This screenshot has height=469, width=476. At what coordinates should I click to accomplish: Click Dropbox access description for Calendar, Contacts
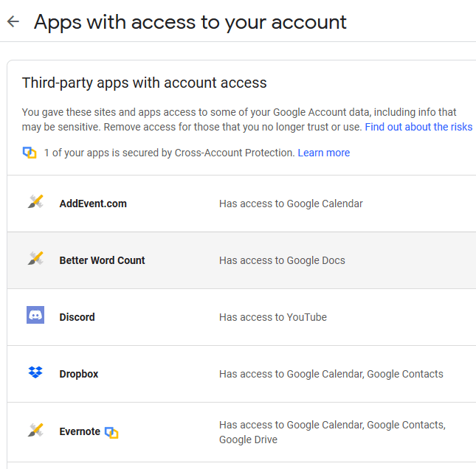[331, 374]
